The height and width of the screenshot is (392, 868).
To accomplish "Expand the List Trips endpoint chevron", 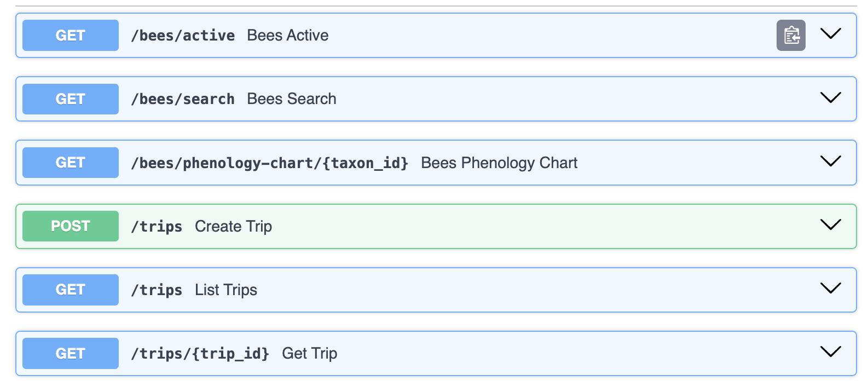I will point(830,289).
